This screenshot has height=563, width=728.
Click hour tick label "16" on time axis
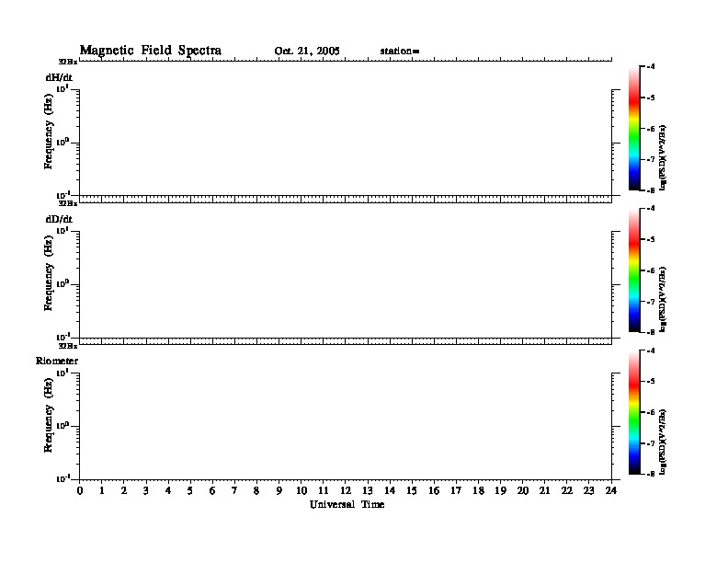(434, 490)
